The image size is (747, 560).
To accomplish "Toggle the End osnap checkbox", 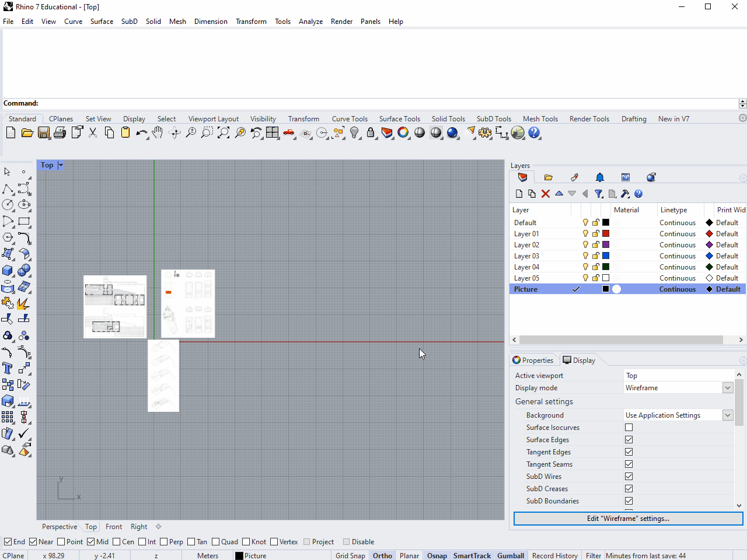I will (x=8, y=542).
